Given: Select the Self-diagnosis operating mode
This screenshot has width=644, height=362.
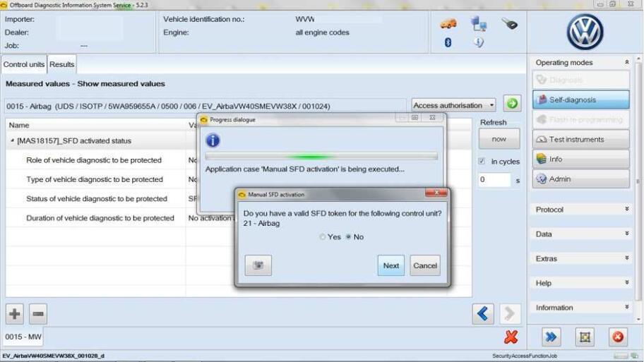Looking at the screenshot, I should click(580, 99).
